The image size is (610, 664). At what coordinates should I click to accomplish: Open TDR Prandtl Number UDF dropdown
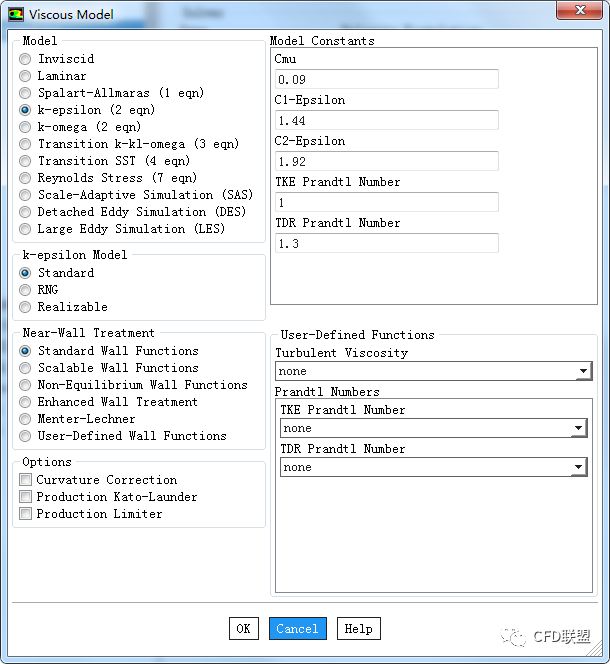433,467
